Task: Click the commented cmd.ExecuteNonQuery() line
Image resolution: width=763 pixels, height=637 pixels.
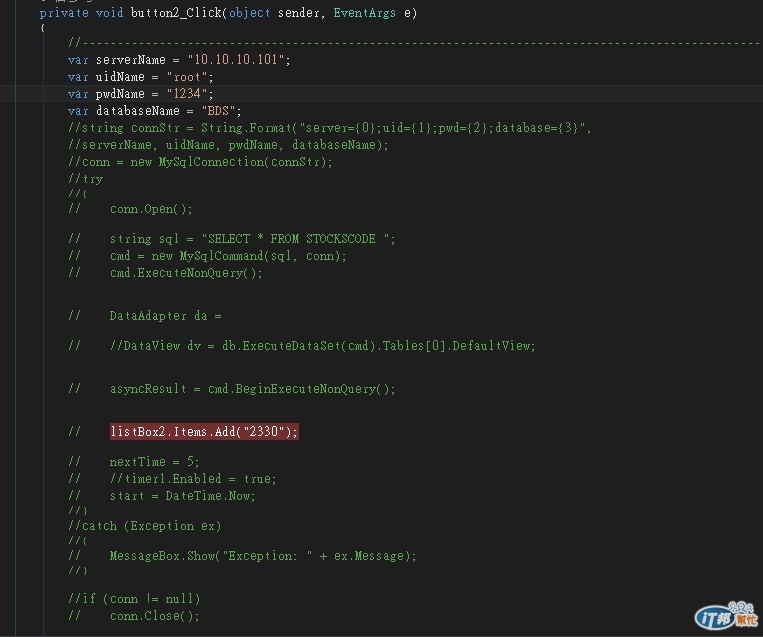Action: (x=165, y=273)
